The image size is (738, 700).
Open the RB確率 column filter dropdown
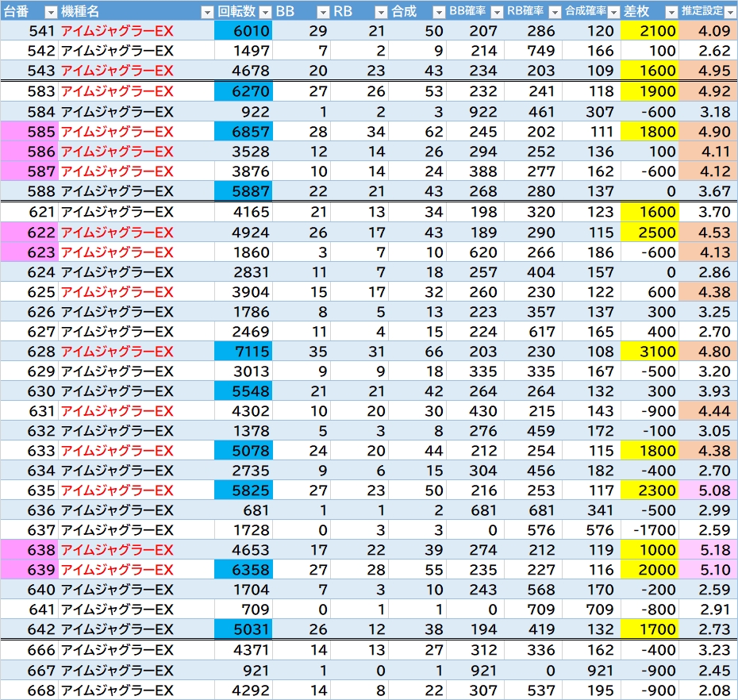pyautogui.click(x=555, y=12)
